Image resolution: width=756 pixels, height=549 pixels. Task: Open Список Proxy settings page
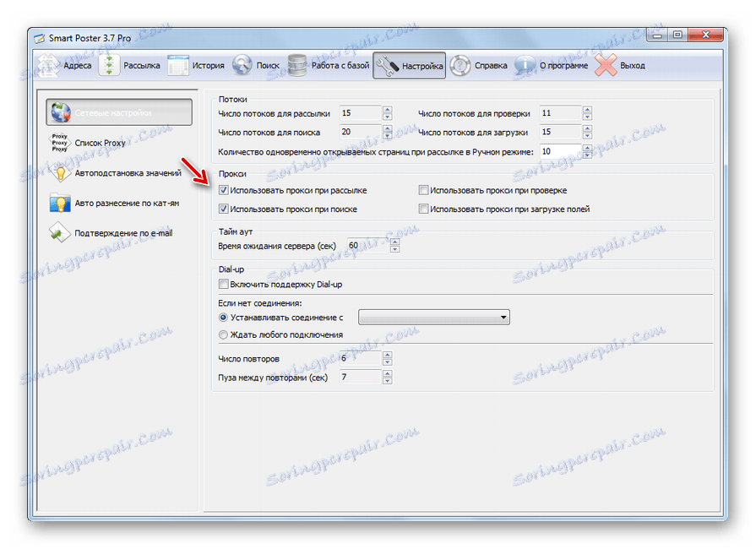pyautogui.click(x=100, y=143)
